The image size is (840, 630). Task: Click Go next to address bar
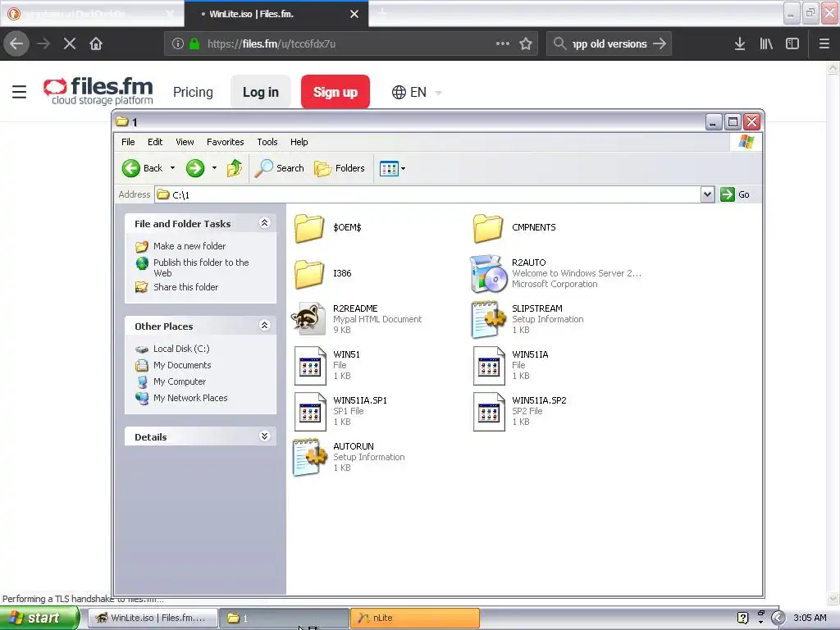735,194
